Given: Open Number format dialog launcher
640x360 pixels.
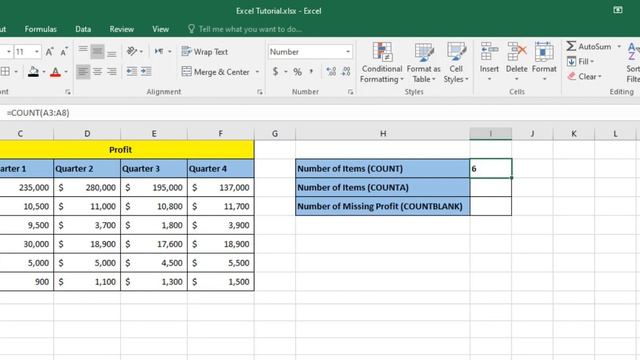Looking at the screenshot, I should pos(350,92).
